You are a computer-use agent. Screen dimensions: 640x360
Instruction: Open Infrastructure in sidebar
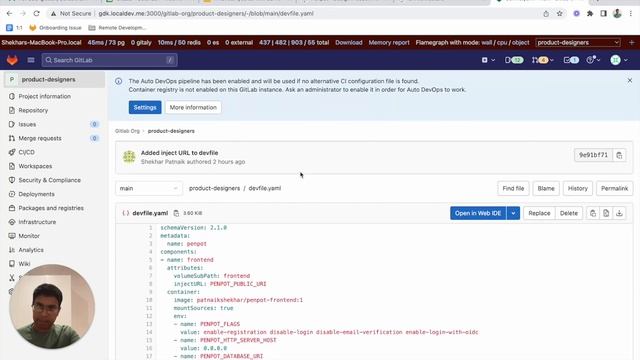(x=37, y=222)
